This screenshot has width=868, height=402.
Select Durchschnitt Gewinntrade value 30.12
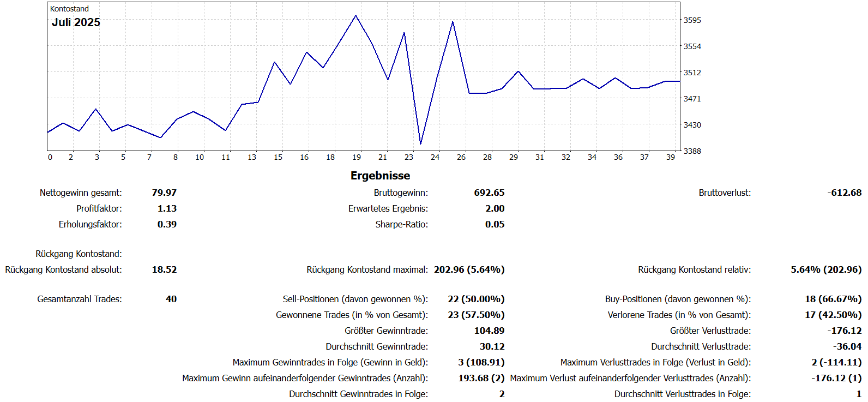point(492,346)
